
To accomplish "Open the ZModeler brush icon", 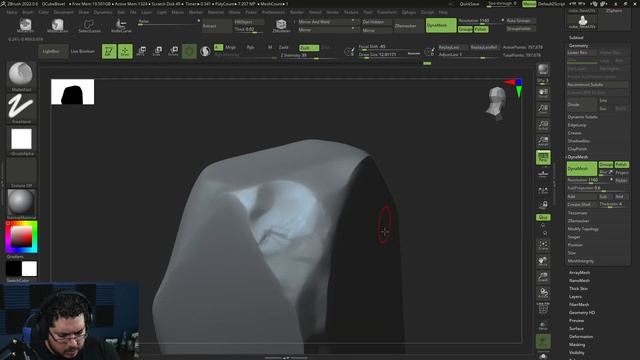I will coord(281,25).
